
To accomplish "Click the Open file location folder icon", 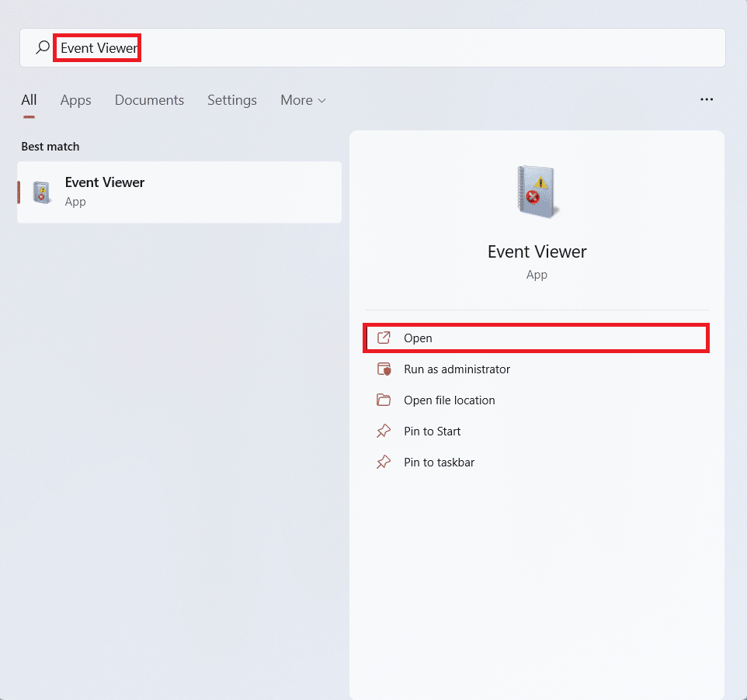I will click(x=384, y=400).
